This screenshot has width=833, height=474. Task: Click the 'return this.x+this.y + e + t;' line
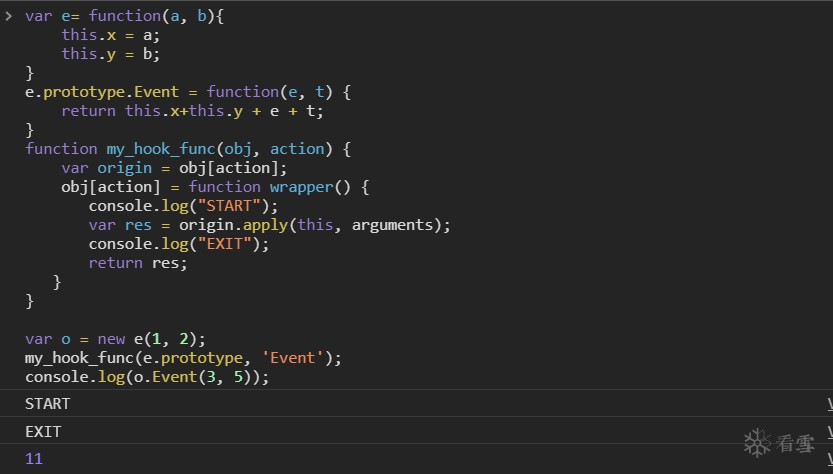click(192, 111)
